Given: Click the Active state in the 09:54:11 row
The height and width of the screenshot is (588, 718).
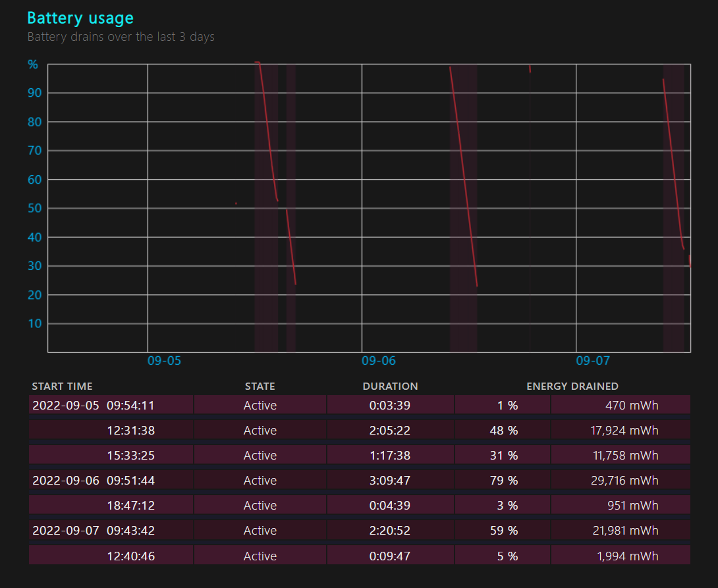Looking at the screenshot, I should click(260, 405).
